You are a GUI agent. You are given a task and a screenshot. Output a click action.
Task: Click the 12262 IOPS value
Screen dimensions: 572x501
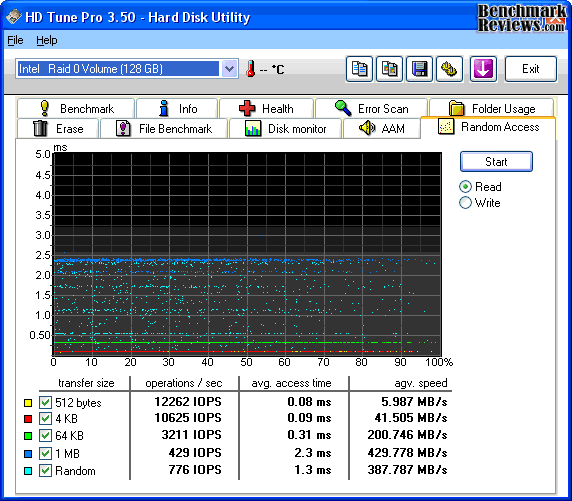[188, 402]
